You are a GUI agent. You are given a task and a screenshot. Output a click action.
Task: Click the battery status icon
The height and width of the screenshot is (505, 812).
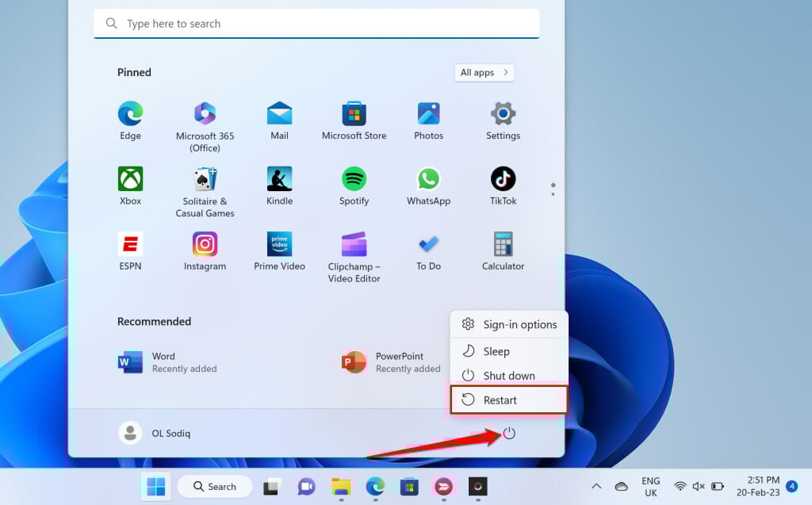(x=717, y=486)
